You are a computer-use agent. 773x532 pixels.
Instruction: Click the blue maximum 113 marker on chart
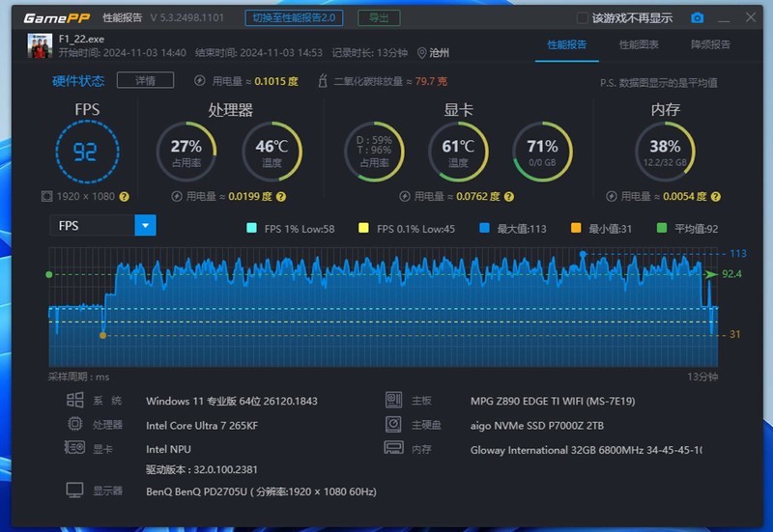[x=583, y=254]
